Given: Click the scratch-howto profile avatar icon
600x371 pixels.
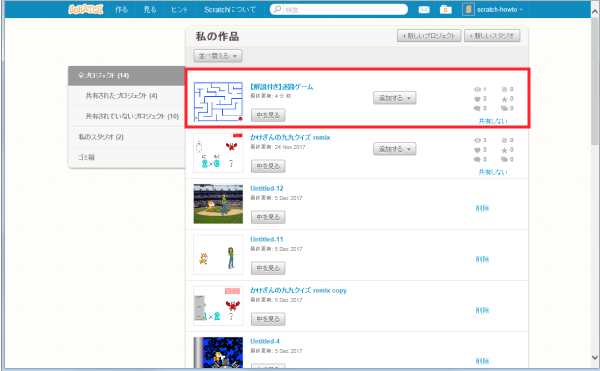Looking at the screenshot, I should point(468,9).
